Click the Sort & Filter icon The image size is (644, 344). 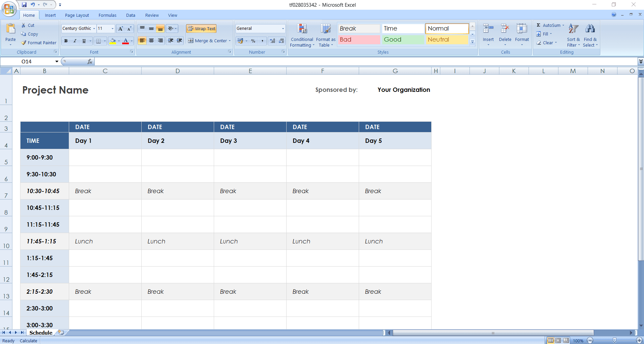click(x=573, y=30)
